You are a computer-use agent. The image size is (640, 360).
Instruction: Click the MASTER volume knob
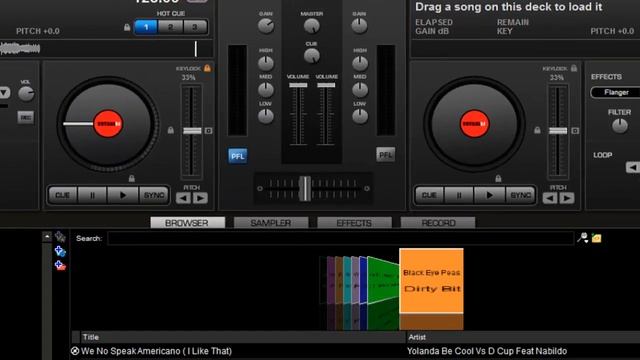[x=311, y=26]
